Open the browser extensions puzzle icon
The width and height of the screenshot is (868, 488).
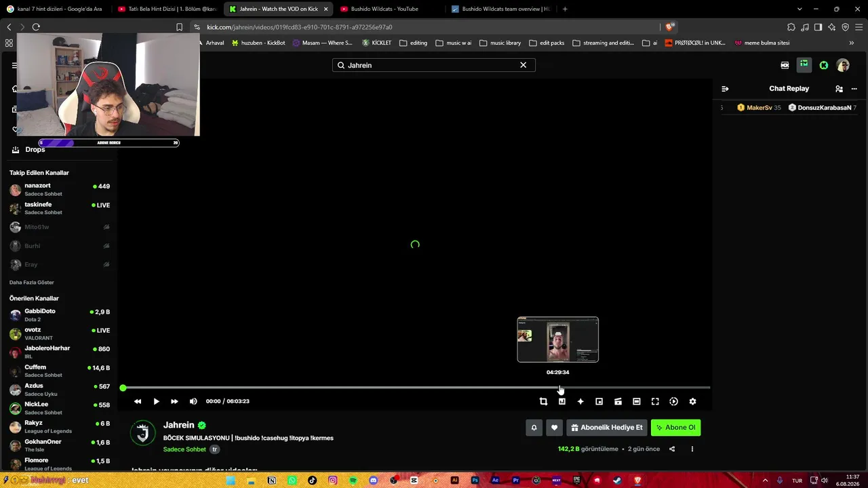coord(791,27)
